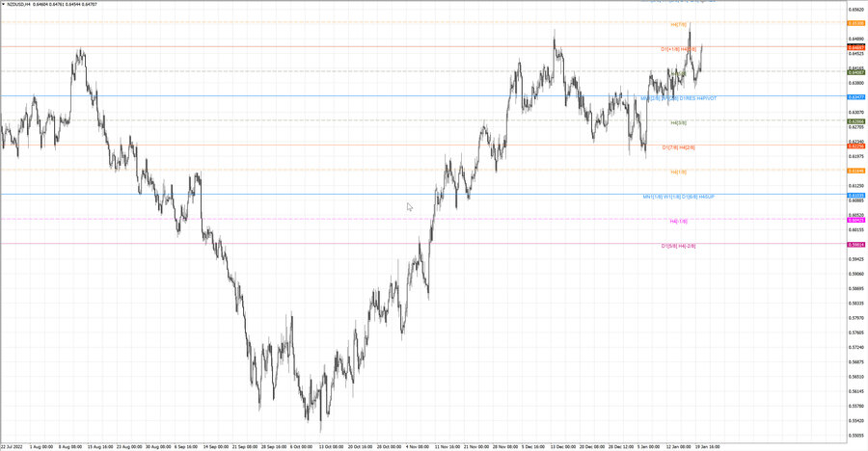The image size is (868, 451).
Task: Click the 0.55055 value on the price scale
Action: [856, 436]
